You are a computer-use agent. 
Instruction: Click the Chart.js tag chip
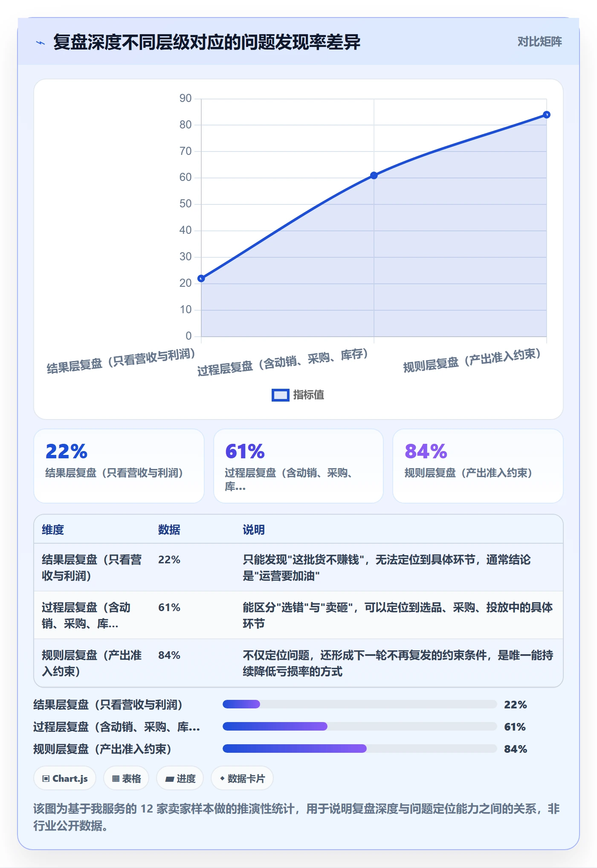coord(65,778)
